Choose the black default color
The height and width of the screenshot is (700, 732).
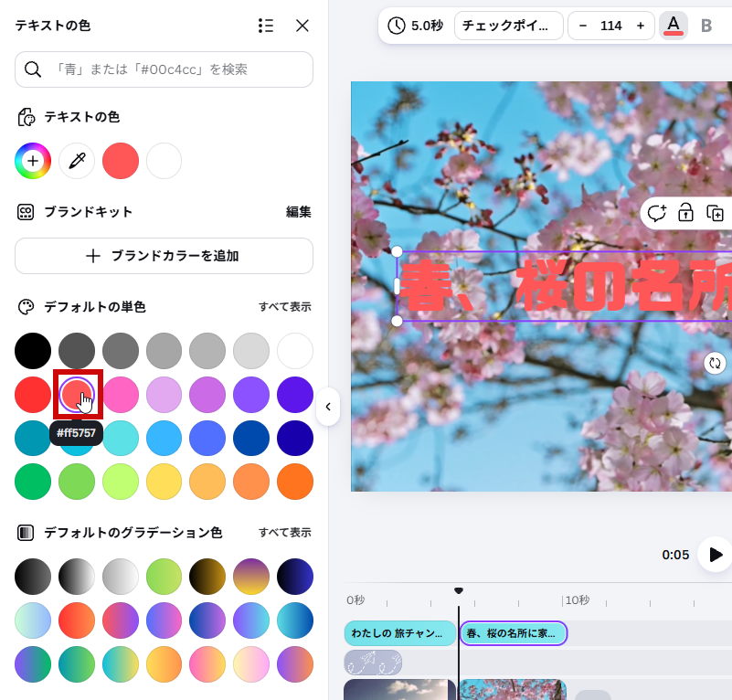click(x=33, y=351)
